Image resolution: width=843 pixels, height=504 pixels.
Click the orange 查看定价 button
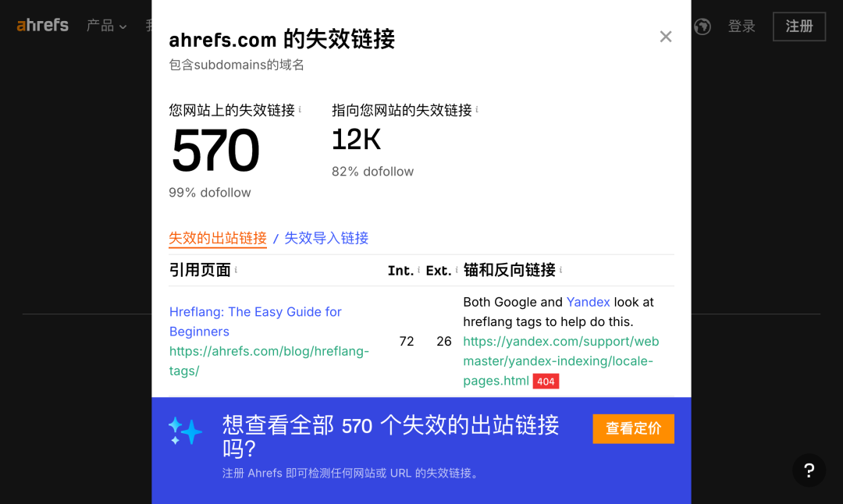pyautogui.click(x=633, y=428)
